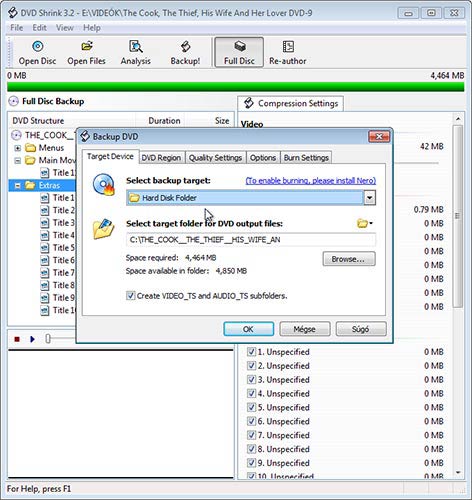
Task: Run the Analysis tool
Action: [136, 53]
